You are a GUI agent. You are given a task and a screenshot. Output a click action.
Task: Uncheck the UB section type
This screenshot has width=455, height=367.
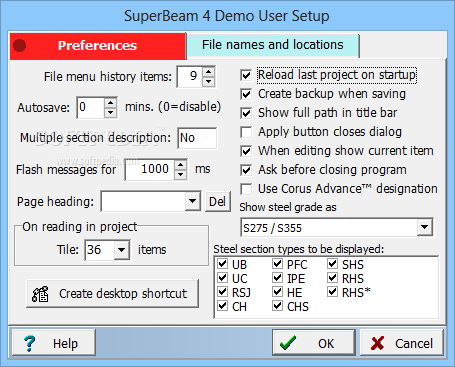point(222,264)
